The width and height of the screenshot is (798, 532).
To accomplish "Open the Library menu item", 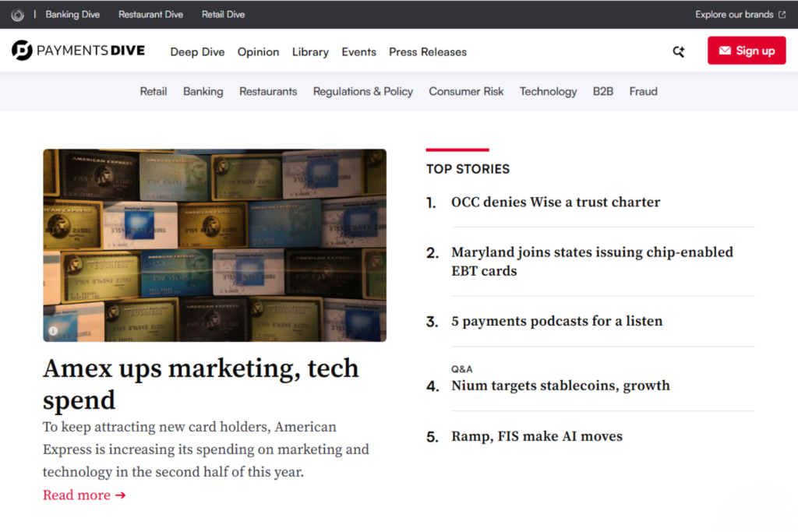I will 310,52.
